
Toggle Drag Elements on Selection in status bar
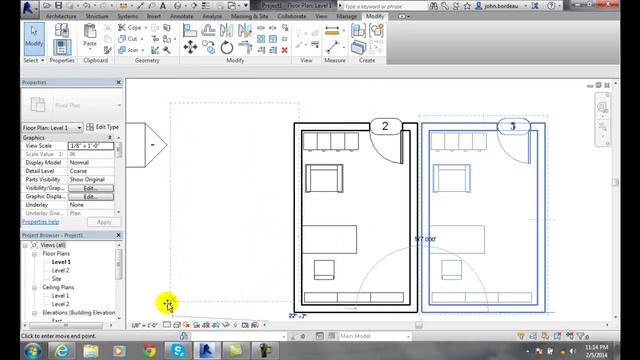click(570, 336)
